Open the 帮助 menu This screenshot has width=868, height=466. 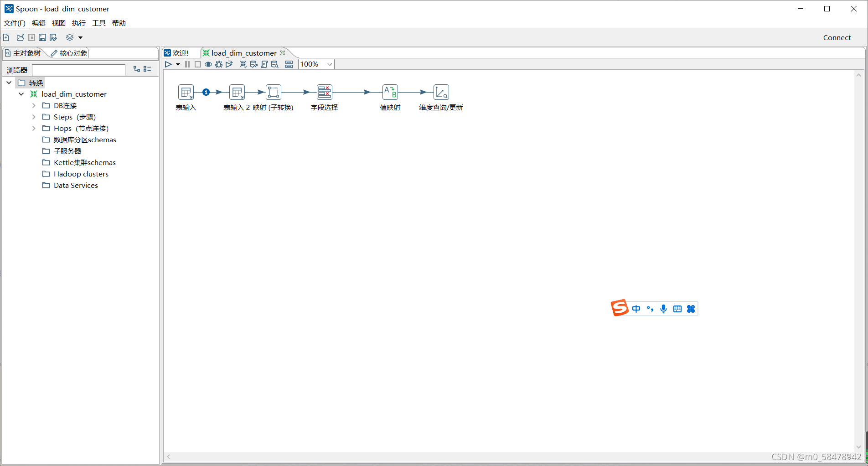(x=119, y=23)
